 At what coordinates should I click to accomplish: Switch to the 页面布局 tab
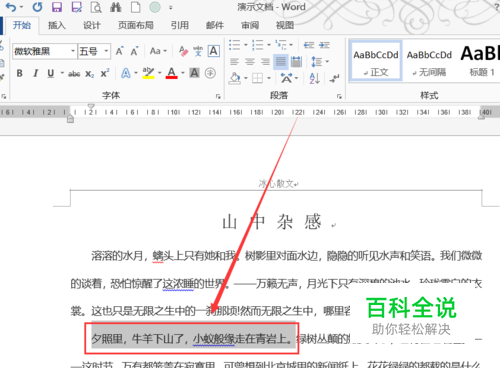click(136, 25)
